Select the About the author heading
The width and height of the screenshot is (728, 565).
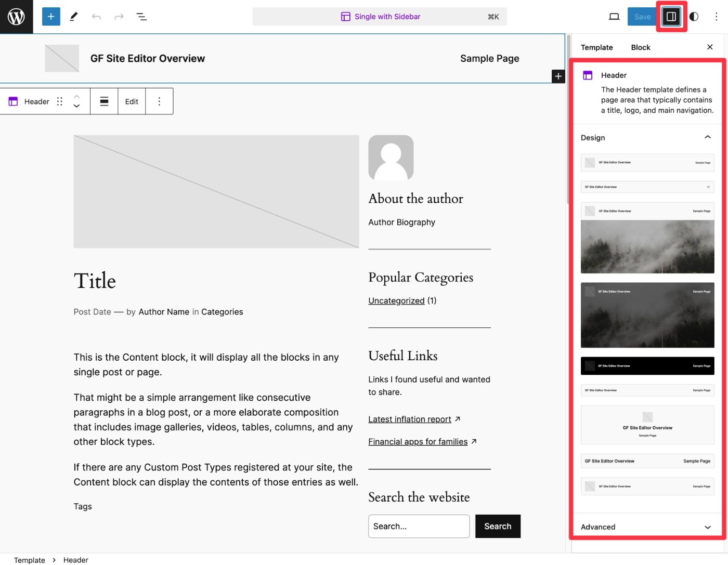pos(415,199)
